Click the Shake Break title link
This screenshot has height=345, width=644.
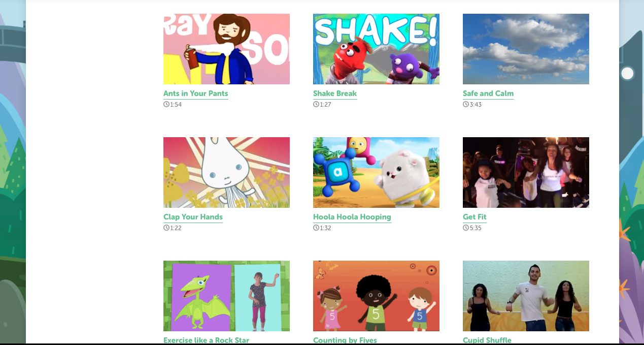click(x=335, y=93)
